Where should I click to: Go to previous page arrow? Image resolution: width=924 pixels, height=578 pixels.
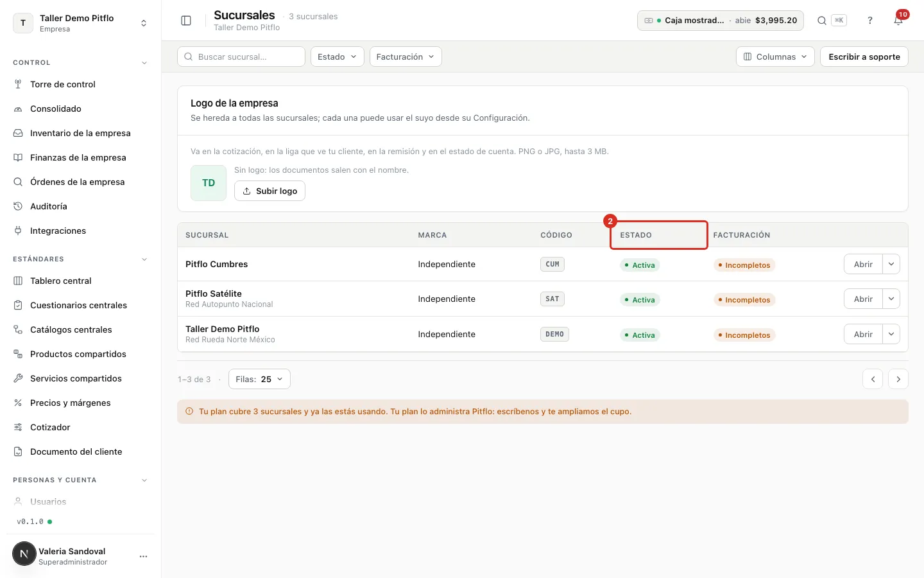[x=873, y=379]
